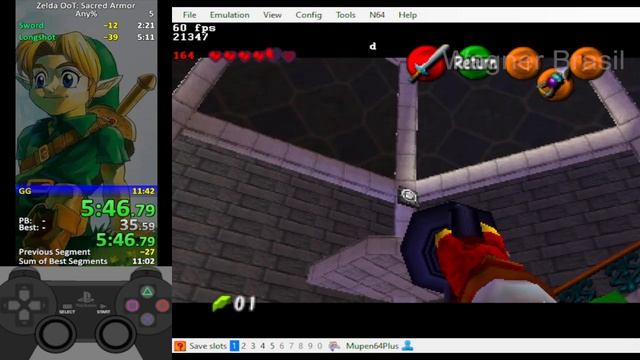Open the View menu
The image size is (640, 360).
point(272,15)
